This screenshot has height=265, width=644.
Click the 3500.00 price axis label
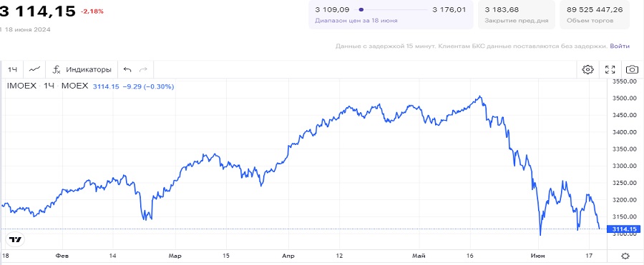coord(624,99)
